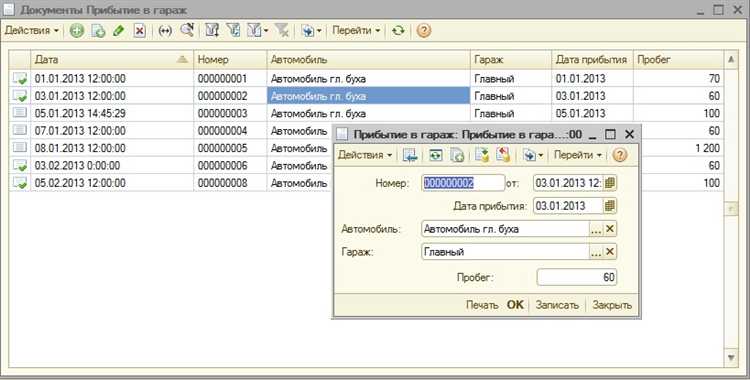Open input-on-basis dropdown in the dialog toolbar
Viewport: 750px width, 380px height.
click(x=533, y=155)
